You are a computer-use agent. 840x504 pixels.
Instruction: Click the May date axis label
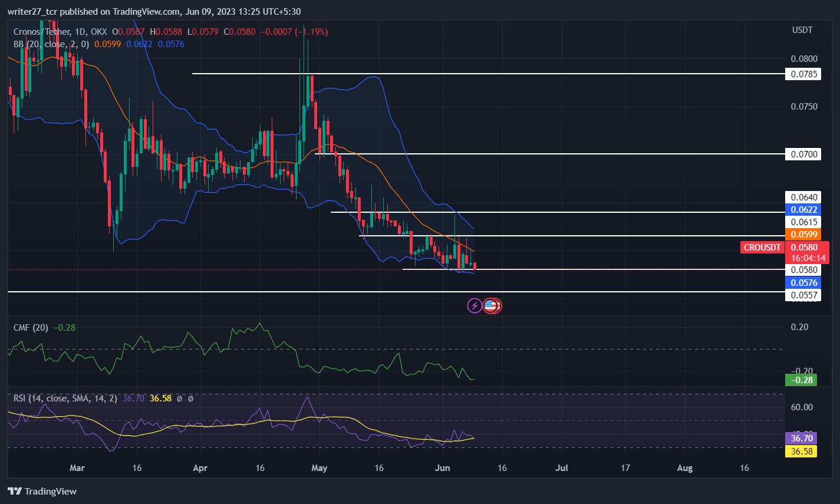click(319, 468)
